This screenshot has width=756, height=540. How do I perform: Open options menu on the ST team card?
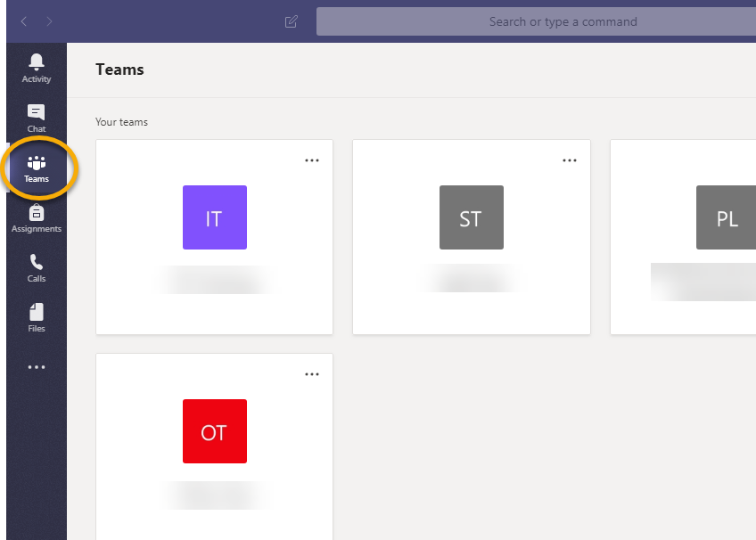(570, 160)
